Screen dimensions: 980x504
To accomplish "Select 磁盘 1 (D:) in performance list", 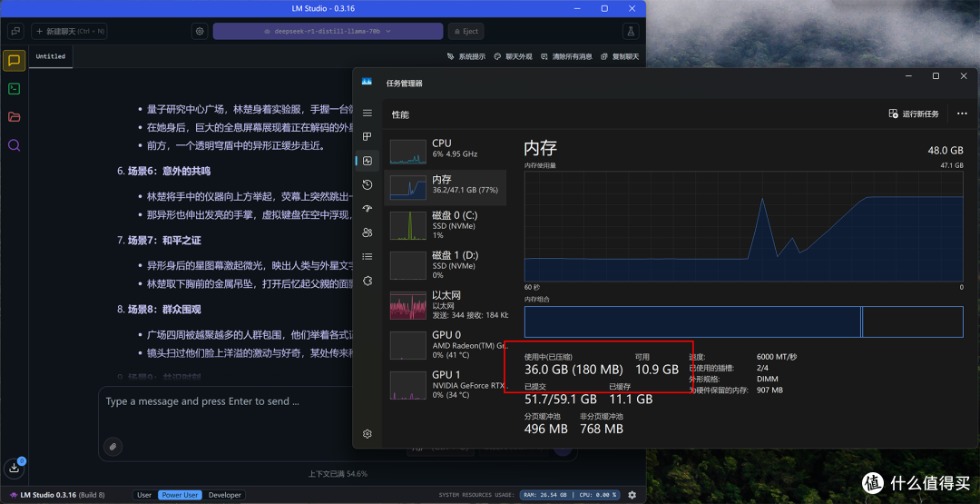I will click(x=446, y=265).
